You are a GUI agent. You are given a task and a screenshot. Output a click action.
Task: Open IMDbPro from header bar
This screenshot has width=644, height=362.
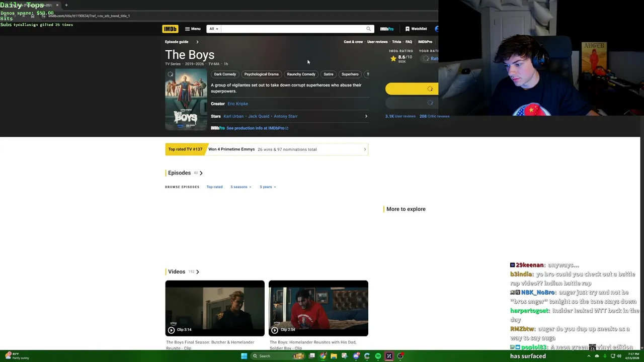click(x=386, y=29)
